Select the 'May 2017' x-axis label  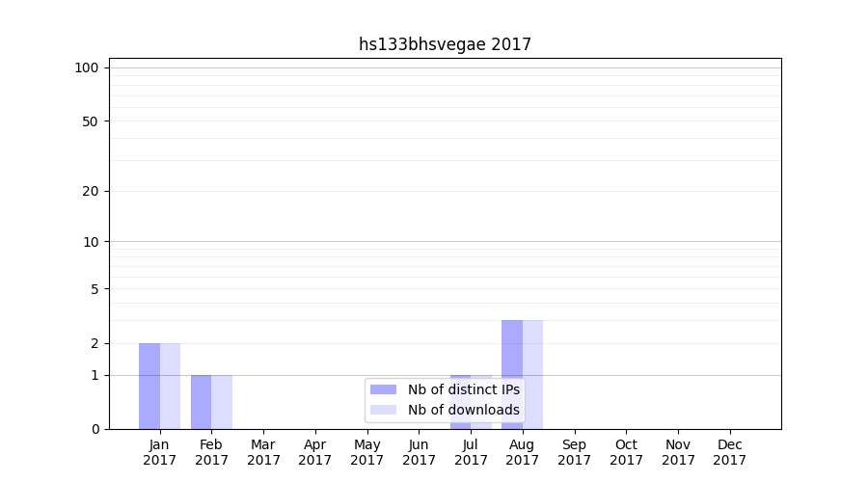(367, 452)
